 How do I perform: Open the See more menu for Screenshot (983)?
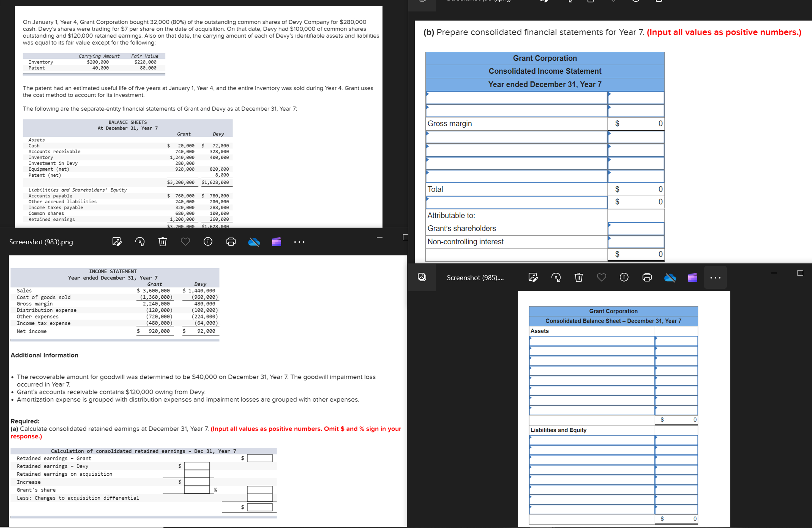coord(299,242)
